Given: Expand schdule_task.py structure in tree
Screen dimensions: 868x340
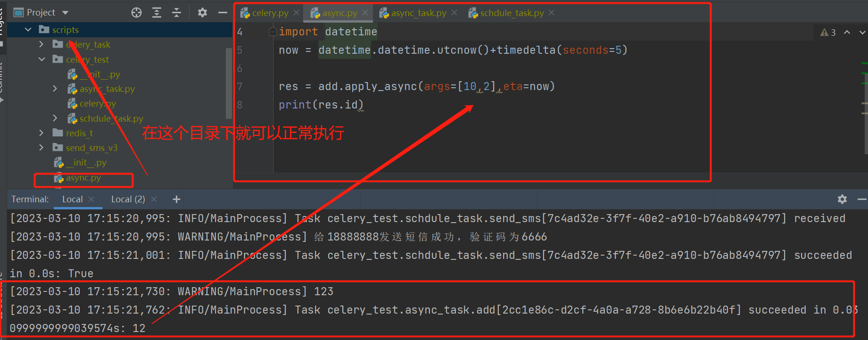Looking at the screenshot, I should point(55,118).
